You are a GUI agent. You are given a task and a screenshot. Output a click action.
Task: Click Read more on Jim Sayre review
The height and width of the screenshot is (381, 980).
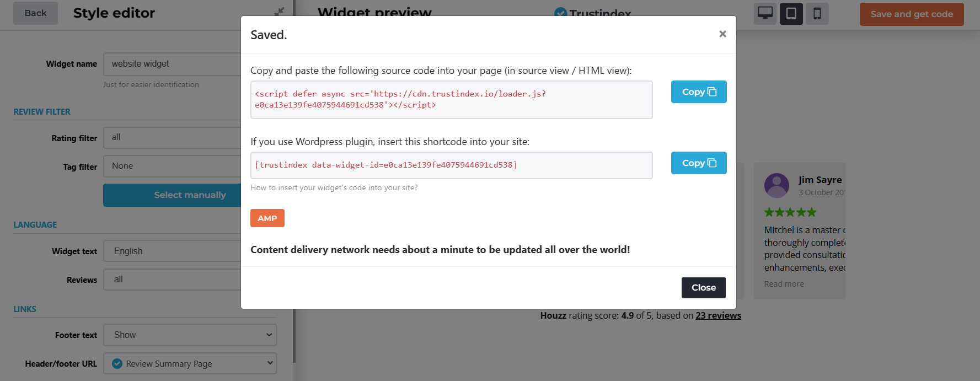[x=784, y=285]
